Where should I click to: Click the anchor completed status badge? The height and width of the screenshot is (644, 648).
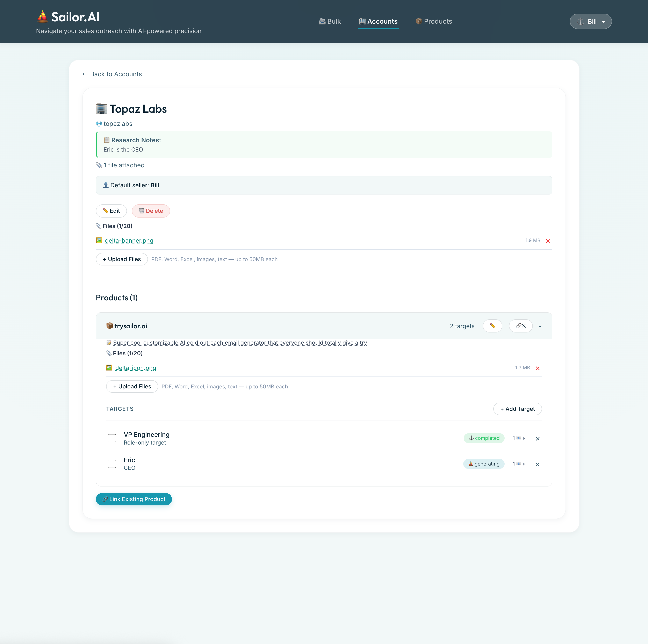(x=484, y=438)
